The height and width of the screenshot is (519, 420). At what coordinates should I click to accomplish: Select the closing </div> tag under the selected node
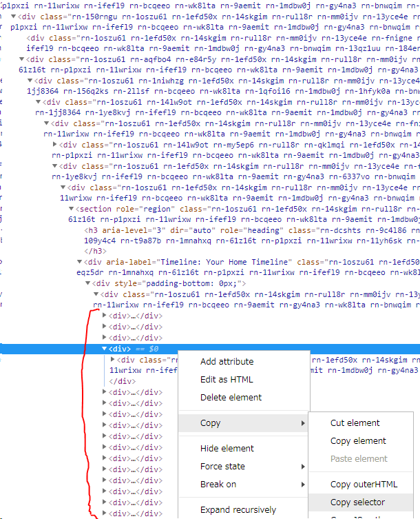(123, 381)
